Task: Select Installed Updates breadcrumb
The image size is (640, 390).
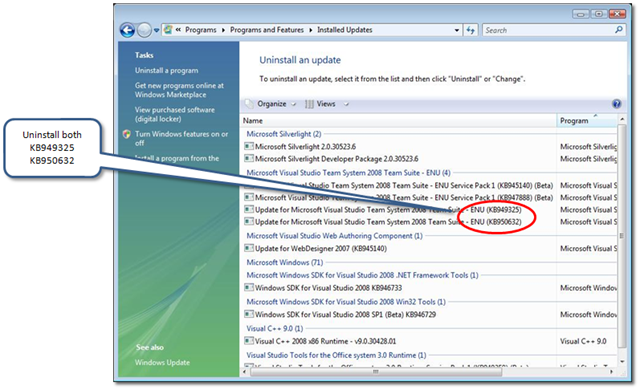Action: point(345,30)
